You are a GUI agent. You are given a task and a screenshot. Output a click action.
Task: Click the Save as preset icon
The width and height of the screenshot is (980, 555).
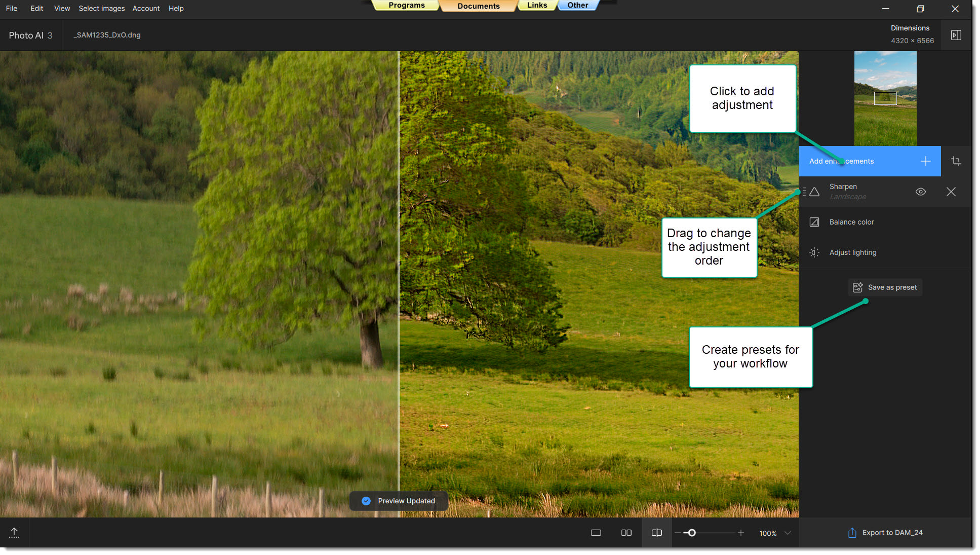(857, 287)
